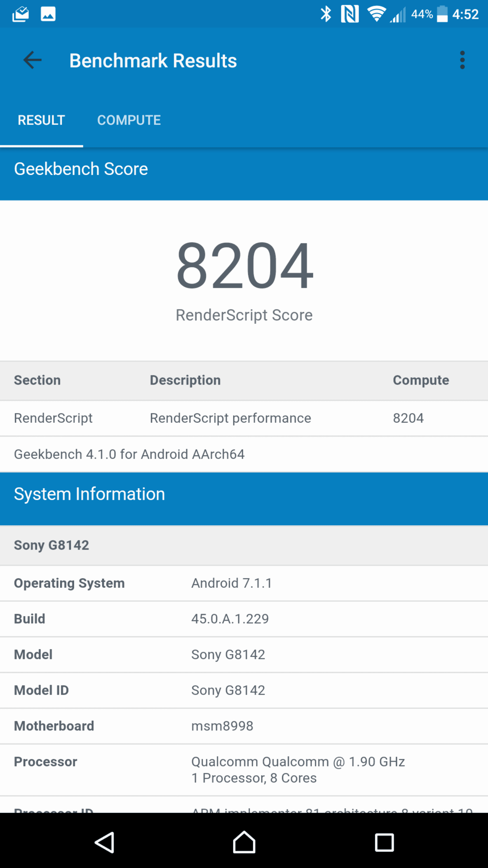The height and width of the screenshot is (868, 488).
Task: Tap the email notification icon
Action: coord(21,13)
